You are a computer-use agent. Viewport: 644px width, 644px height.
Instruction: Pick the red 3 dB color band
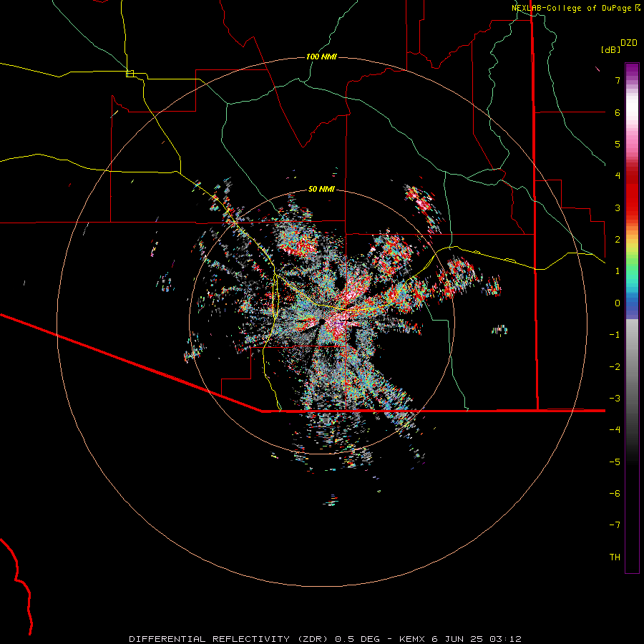point(632,208)
